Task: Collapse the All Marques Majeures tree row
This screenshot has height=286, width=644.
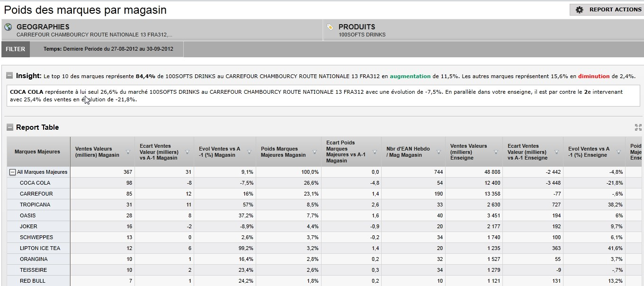Action: click(13, 172)
